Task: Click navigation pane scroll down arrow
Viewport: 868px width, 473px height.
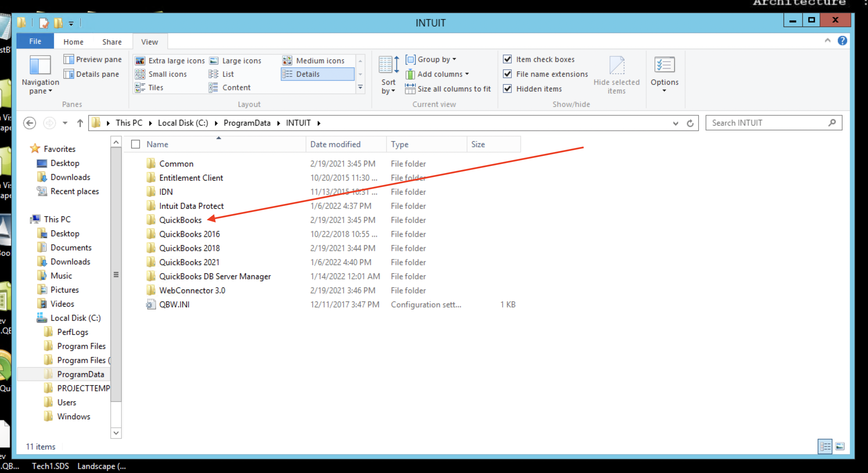Action: (116, 433)
